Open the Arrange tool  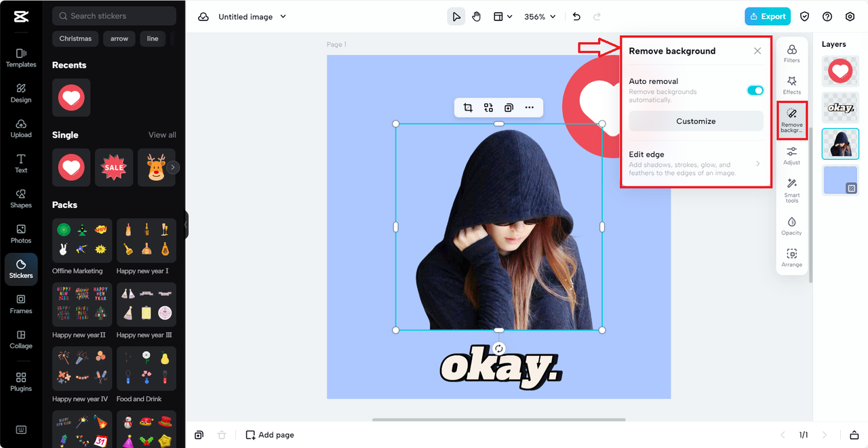pyautogui.click(x=791, y=258)
